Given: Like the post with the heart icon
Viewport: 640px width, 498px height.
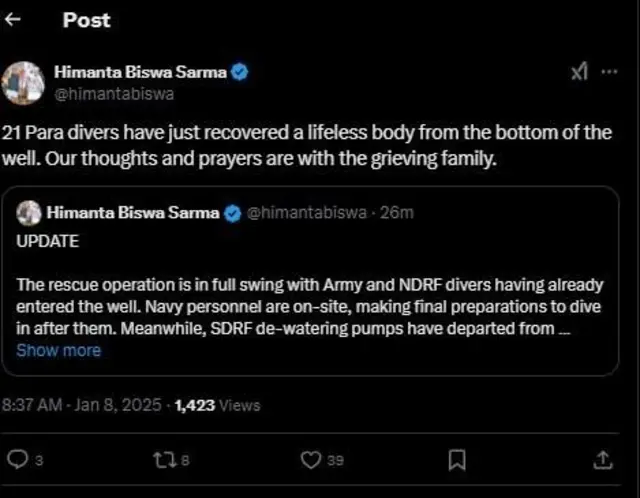Looking at the screenshot, I should point(311,459).
